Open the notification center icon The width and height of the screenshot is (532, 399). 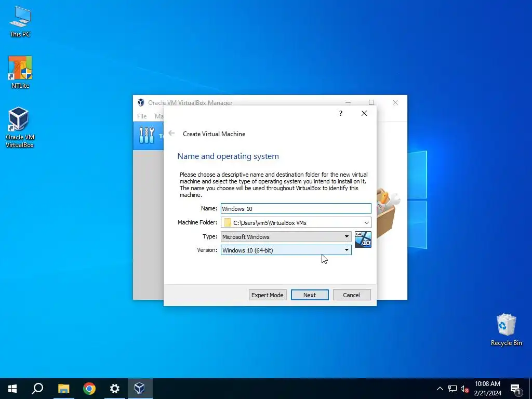coord(516,389)
